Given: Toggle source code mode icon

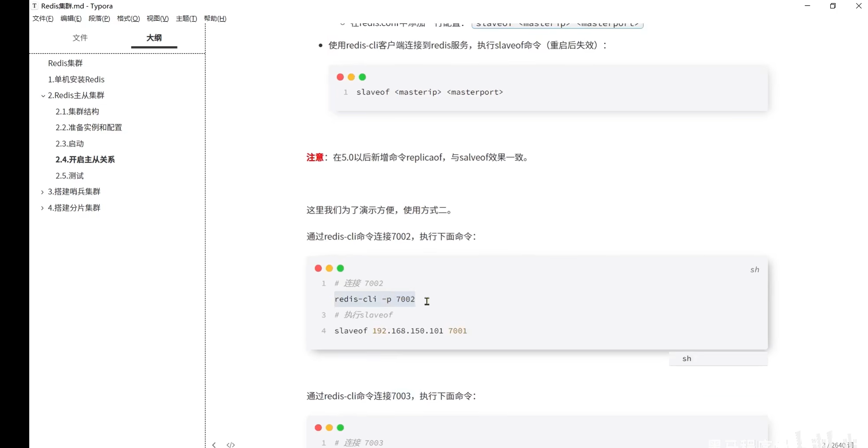Looking at the screenshot, I should coord(230,445).
